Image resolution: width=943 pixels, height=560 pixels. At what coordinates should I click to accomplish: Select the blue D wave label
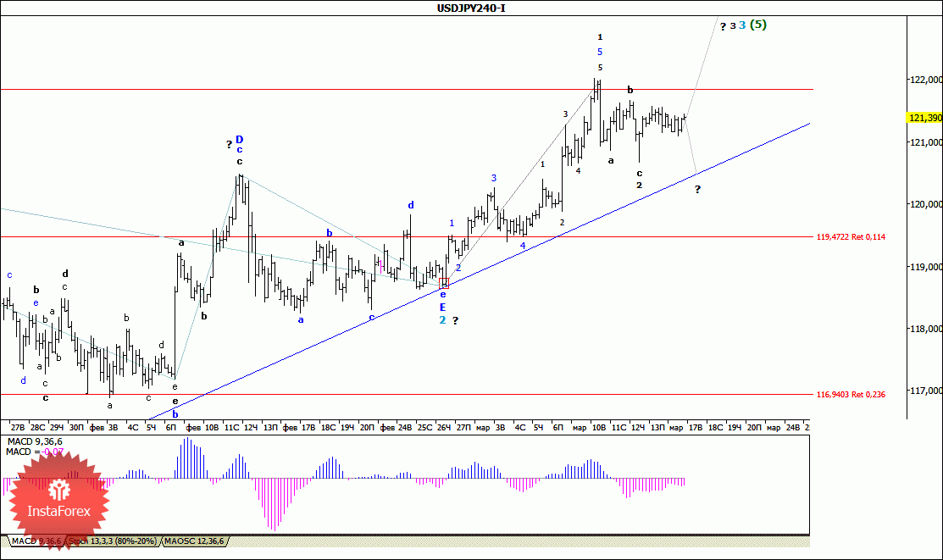[240, 140]
